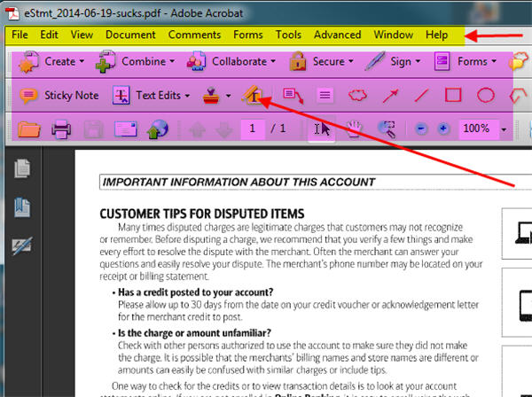
Task: Click the 100% zoom value field
Action: (478, 128)
